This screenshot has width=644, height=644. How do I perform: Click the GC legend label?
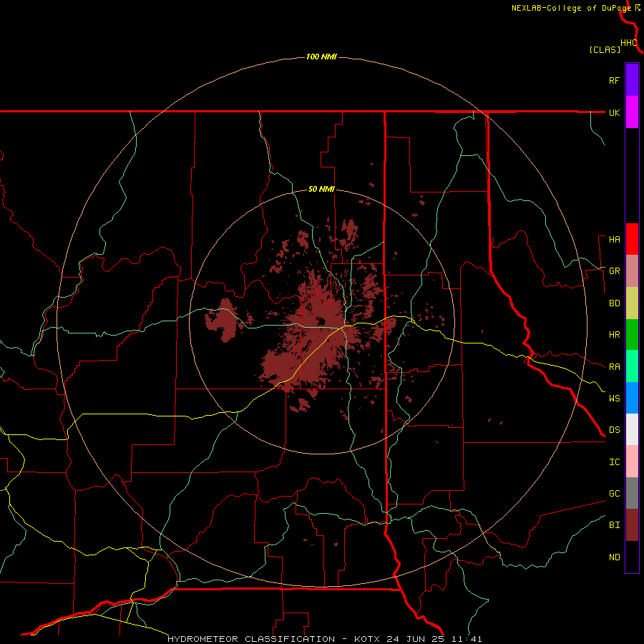pyautogui.click(x=614, y=494)
